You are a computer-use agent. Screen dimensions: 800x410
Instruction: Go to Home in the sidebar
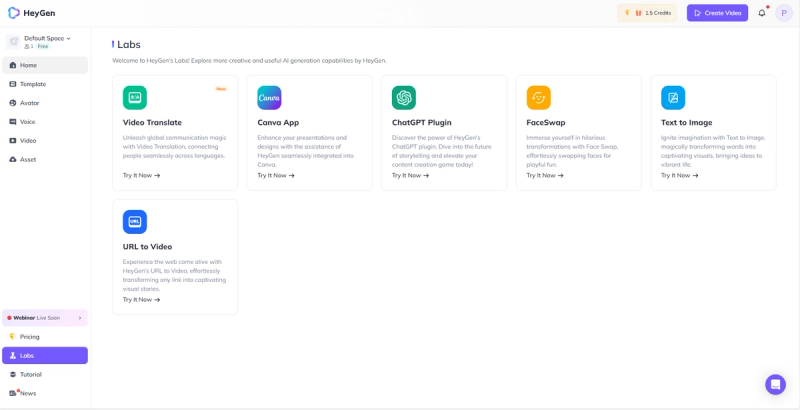pos(45,65)
